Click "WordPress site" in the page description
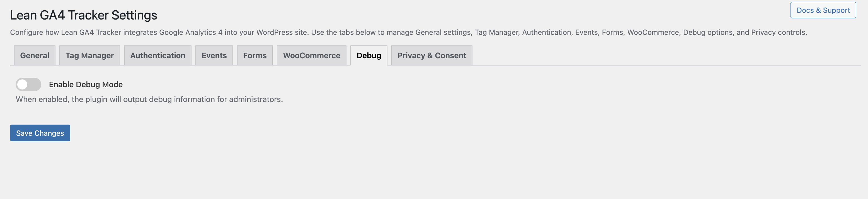The image size is (868, 199). coord(282,32)
